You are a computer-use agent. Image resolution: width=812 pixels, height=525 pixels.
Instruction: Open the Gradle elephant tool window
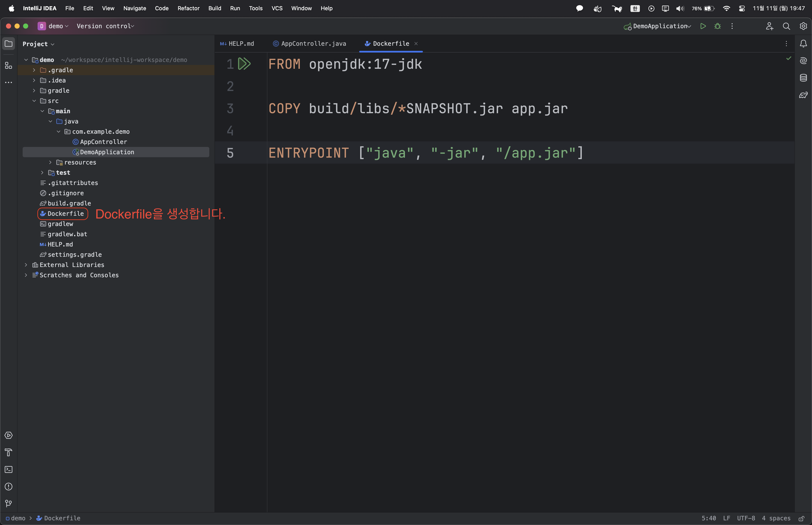803,95
